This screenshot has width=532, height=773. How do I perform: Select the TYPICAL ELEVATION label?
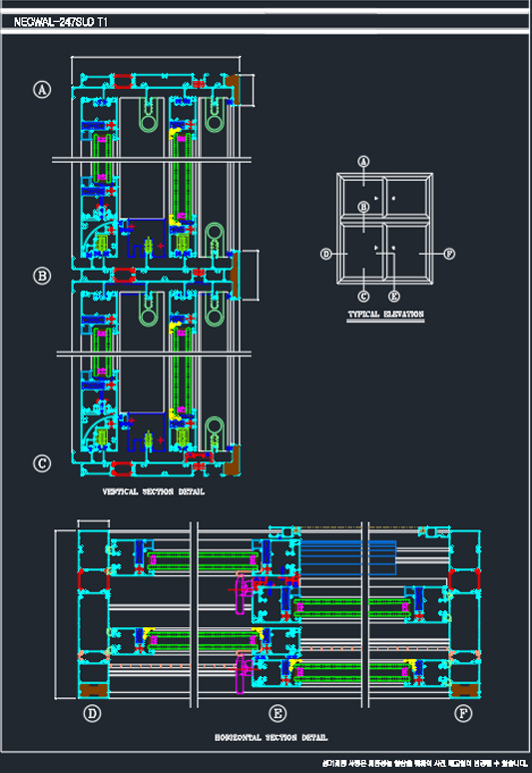click(385, 314)
